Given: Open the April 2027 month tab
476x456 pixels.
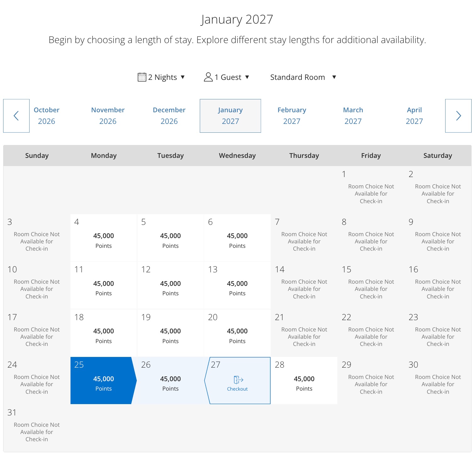Looking at the screenshot, I should [x=414, y=116].
